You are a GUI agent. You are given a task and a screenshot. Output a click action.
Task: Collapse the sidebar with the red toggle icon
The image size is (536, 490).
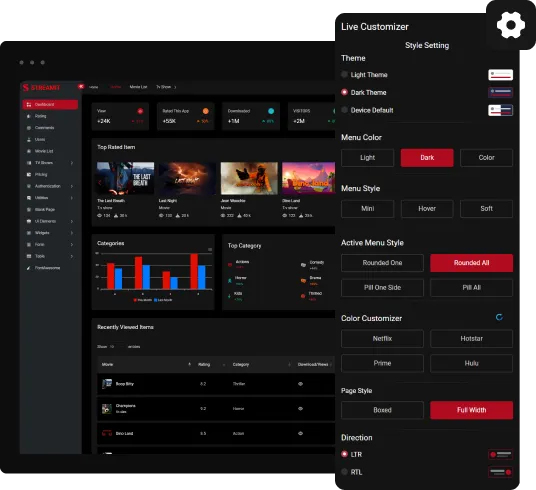(x=81, y=87)
